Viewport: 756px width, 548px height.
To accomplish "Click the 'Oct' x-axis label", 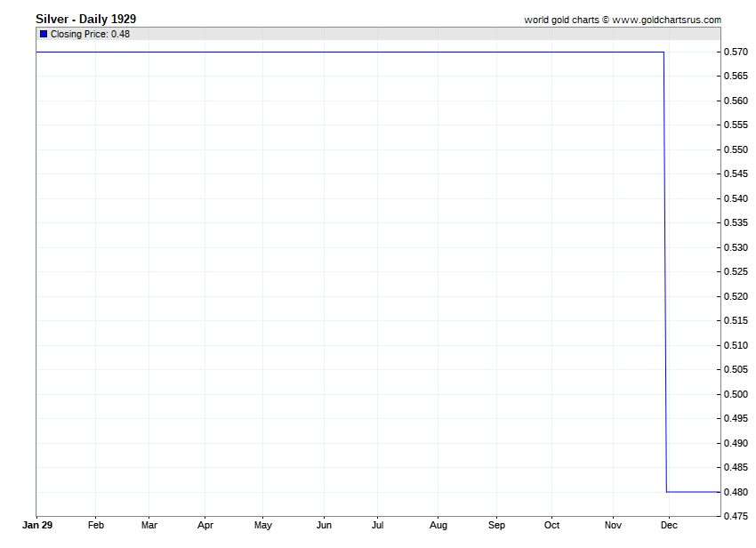I will tap(551, 525).
